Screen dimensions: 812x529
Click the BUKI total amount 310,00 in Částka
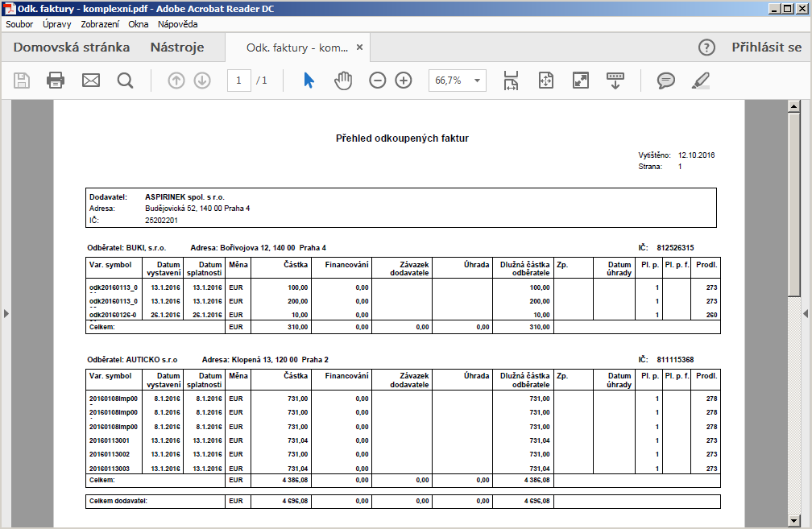(298, 327)
